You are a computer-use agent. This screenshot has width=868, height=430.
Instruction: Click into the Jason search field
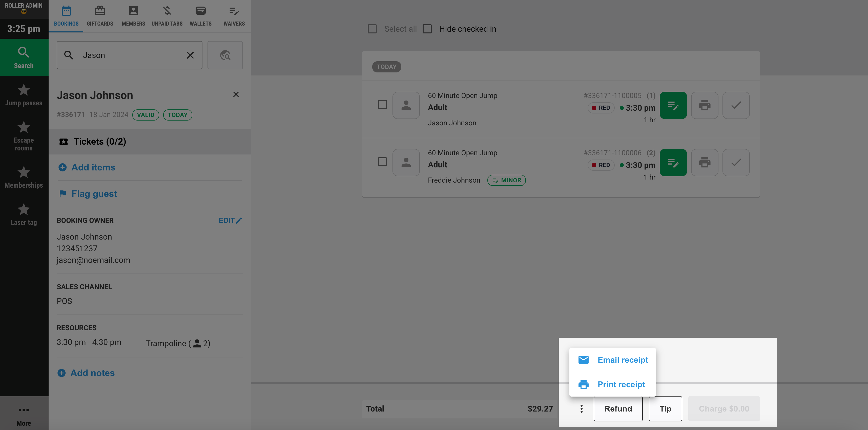pos(129,55)
